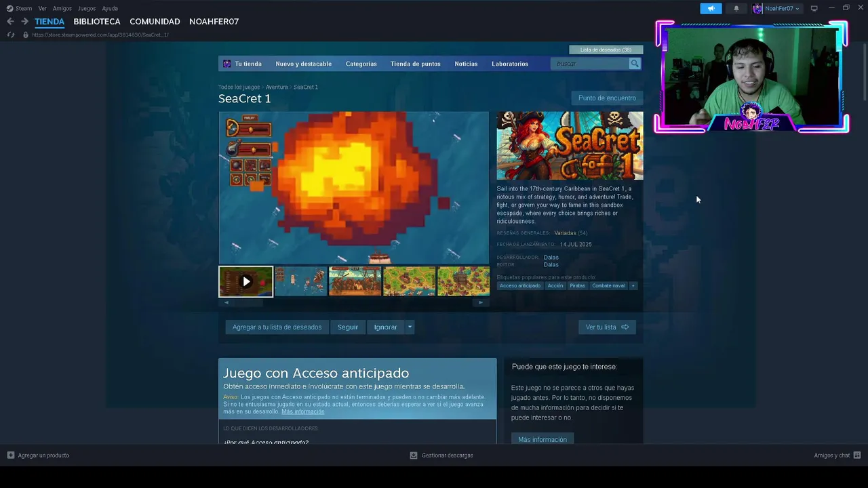Click the main explosion media viewer
Screen dimensions: 868x488
(353, 188)
